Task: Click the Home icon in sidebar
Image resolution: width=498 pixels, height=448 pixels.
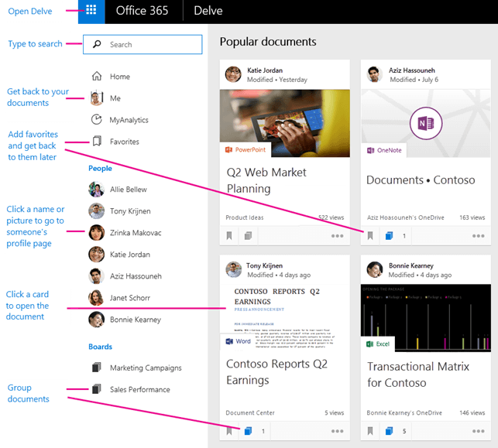Action: coord(97,77)
